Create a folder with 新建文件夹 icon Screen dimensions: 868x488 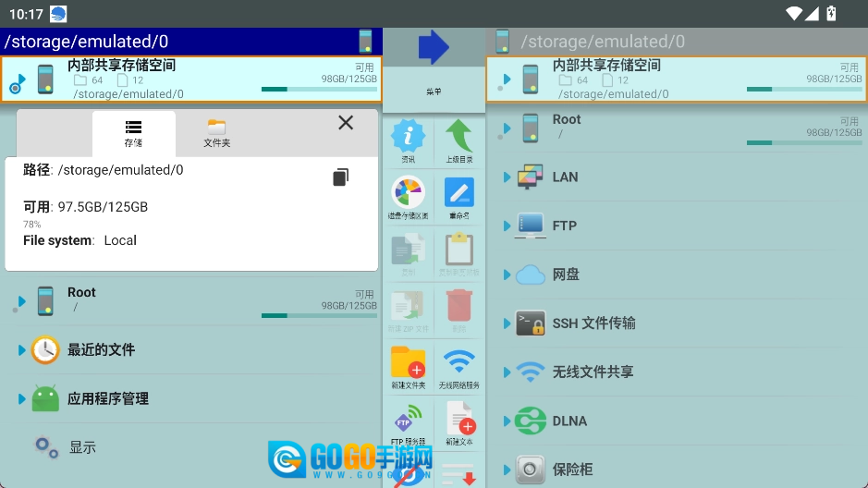[408, 365]
